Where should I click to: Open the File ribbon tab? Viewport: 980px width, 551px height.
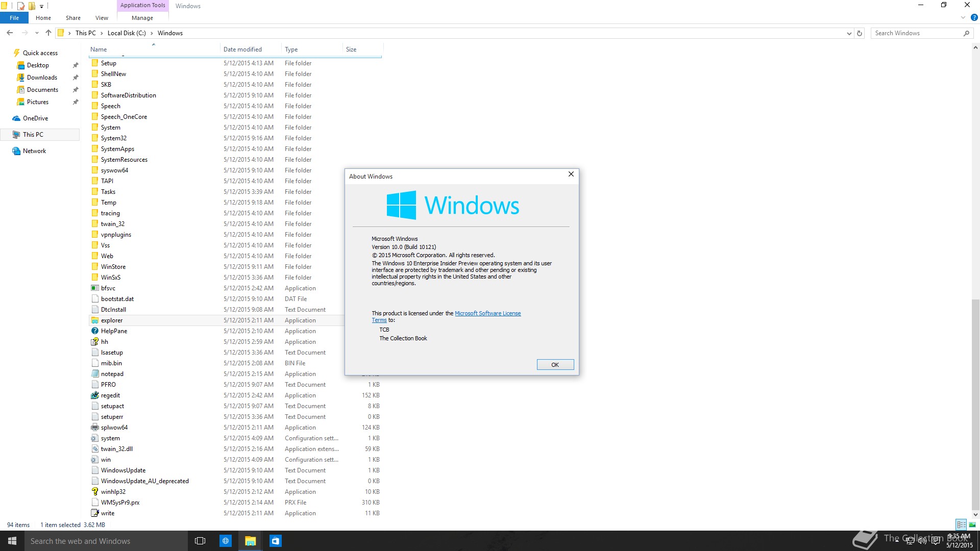click(x=14, y=18)
